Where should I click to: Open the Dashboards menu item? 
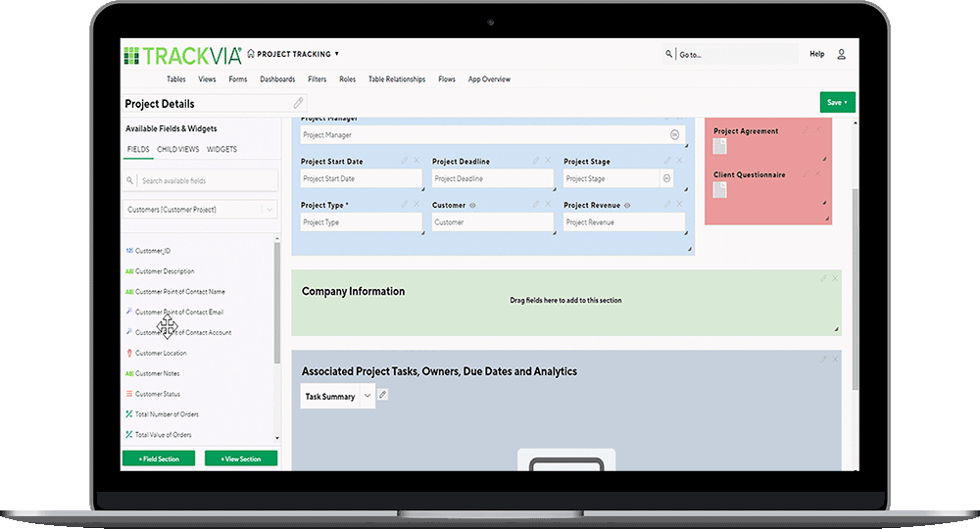coord(277,79)
